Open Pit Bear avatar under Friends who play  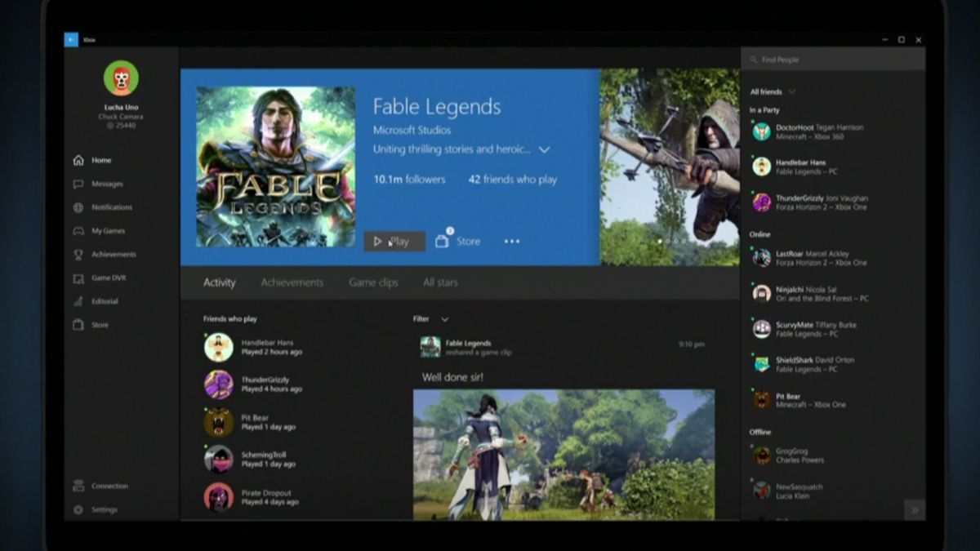pos(218,422)
